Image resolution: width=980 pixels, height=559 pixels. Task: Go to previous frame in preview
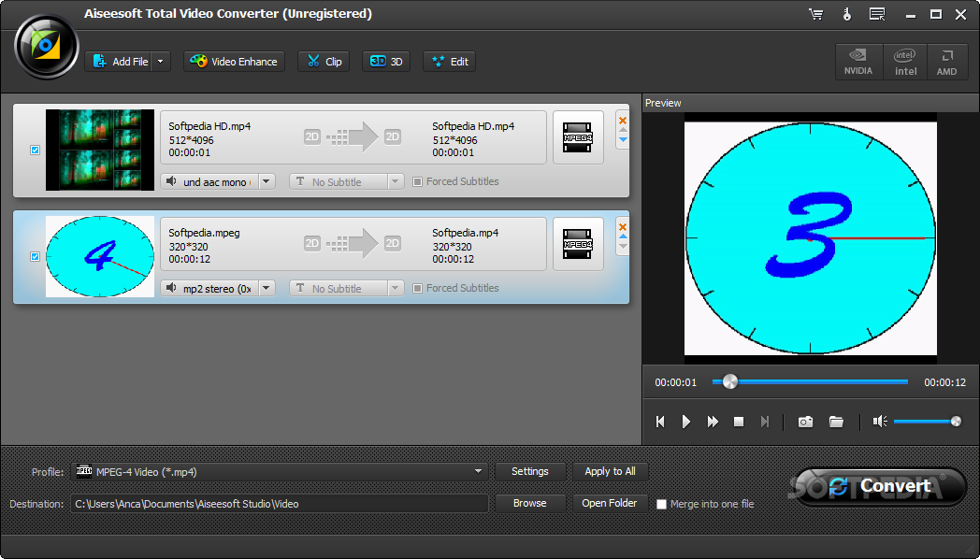coord(660,422)
